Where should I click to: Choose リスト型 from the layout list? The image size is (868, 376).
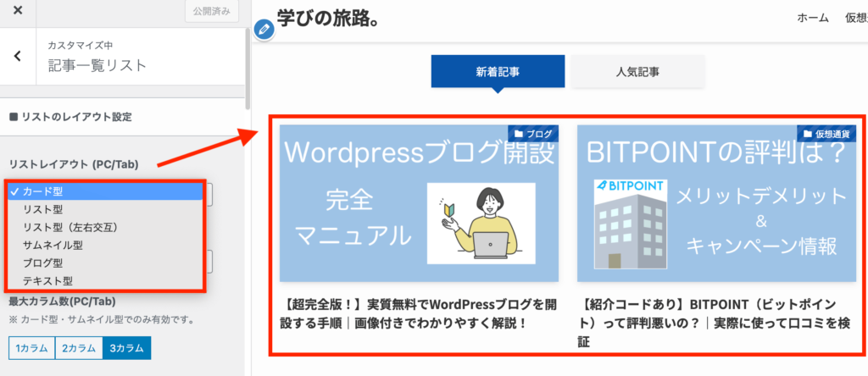[105, 209]
